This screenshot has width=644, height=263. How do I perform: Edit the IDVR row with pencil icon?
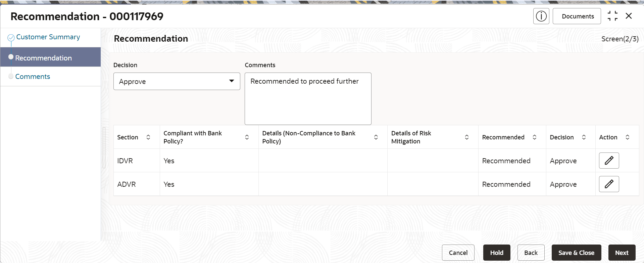[x=609, y=161]
